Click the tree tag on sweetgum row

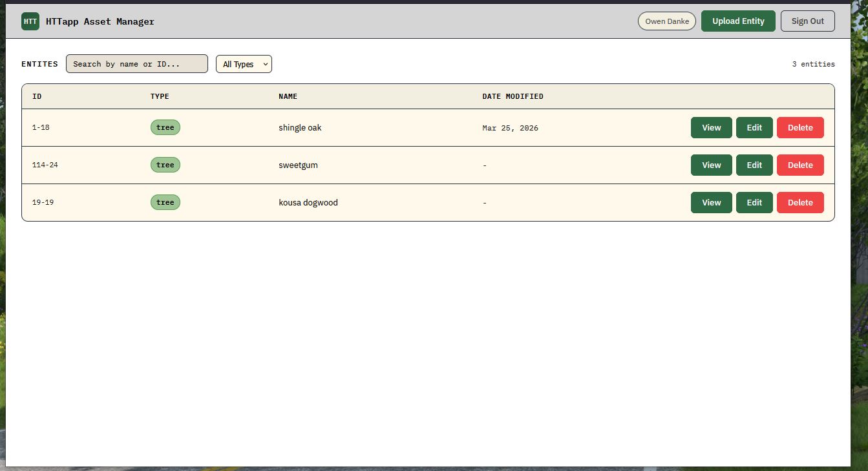[x=165, y=165]
